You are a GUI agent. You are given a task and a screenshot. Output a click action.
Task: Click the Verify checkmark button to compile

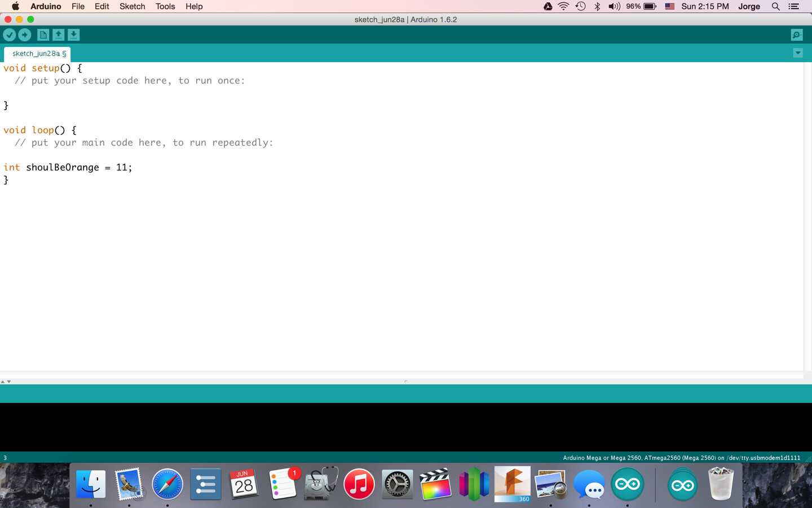coord(10,34)
